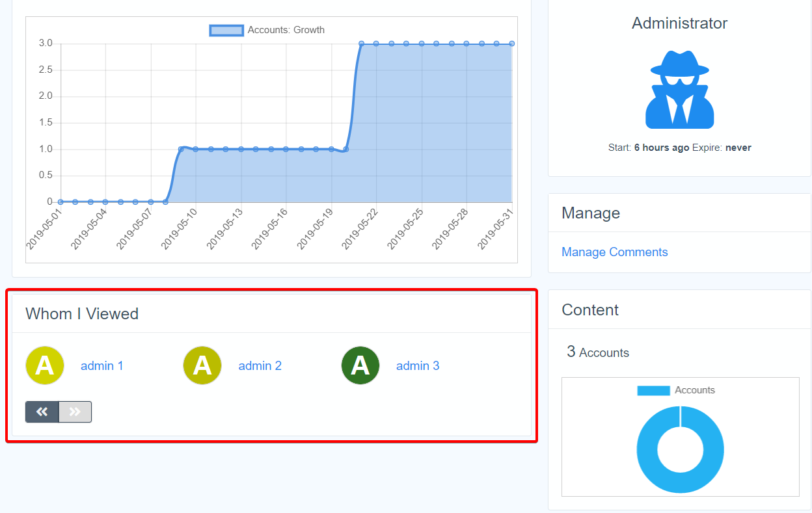812x513 pixels.
Task: Click the Content panel heading
Action: click(589, 310)
